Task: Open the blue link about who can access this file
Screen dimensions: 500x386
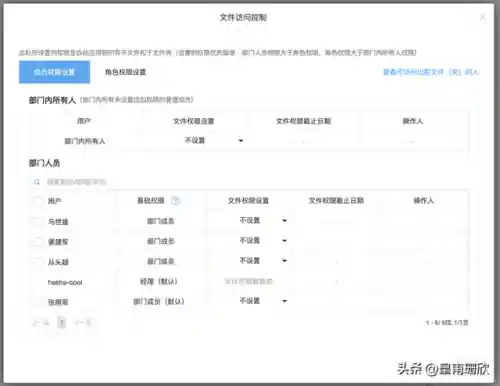Action: [431, 72]
